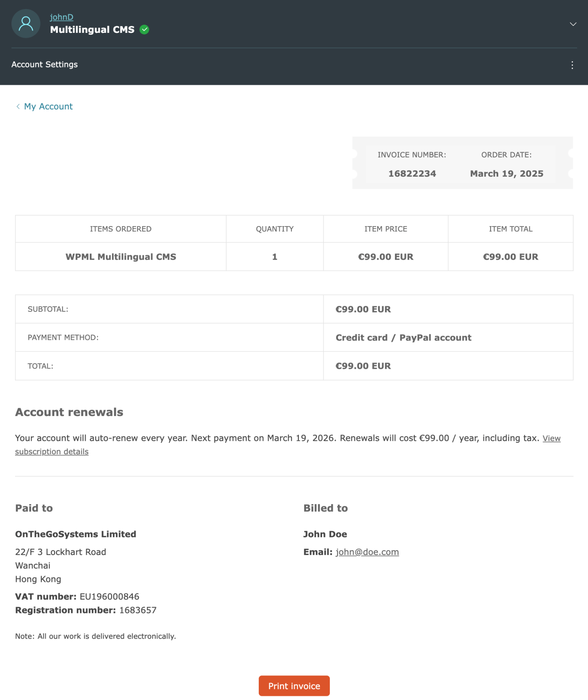Open the user profile avatar icon
588x700 pixels.
[x=26, y=23]
